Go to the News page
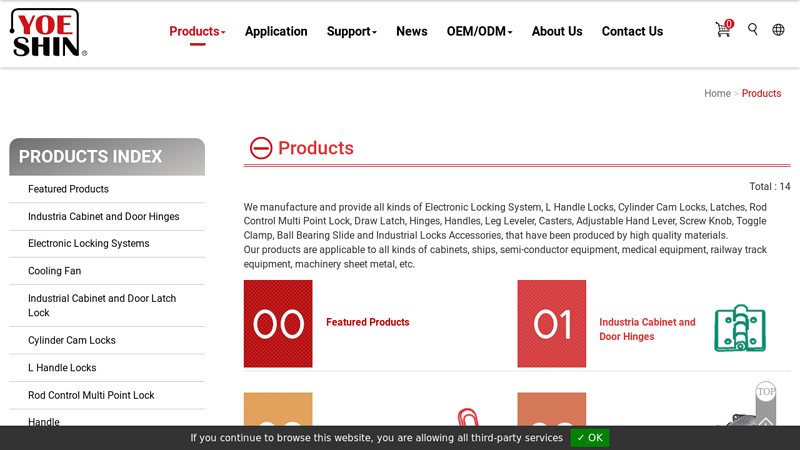800x450 pixels. 411,31
